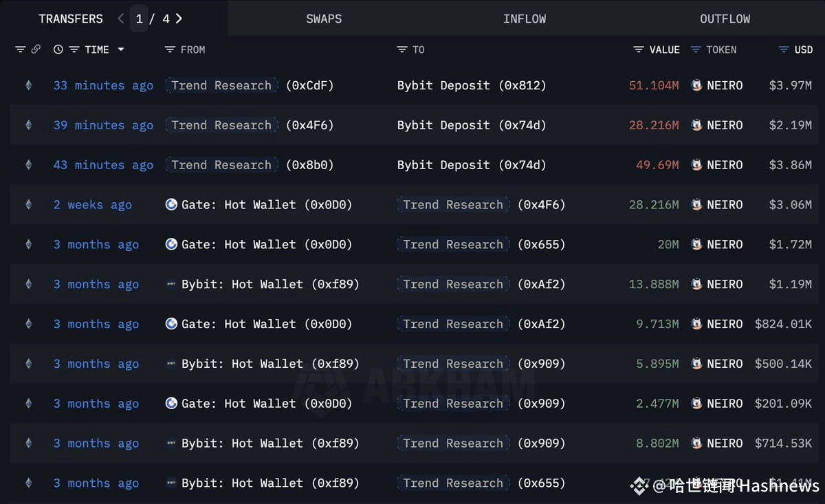This screenshot has height=504, width=825.
Task: Open Gate: Hot Wallet on 28.216M incoming row
Action: (x=267, y=205)
